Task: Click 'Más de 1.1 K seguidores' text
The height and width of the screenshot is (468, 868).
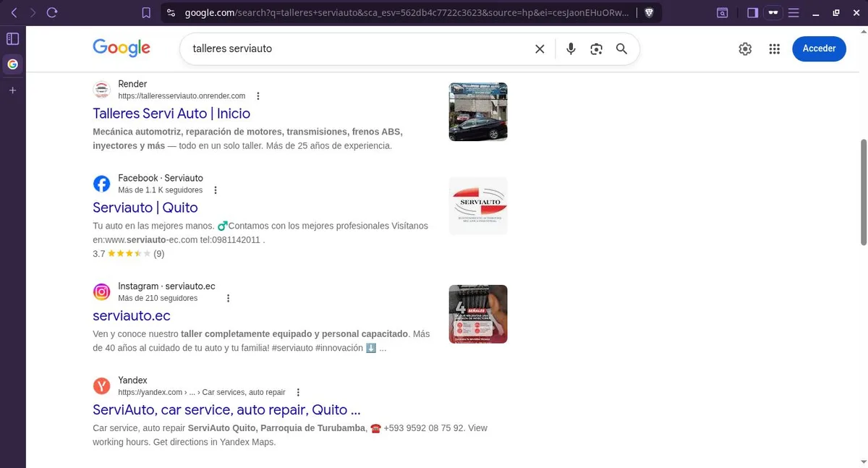Action: 160,190
